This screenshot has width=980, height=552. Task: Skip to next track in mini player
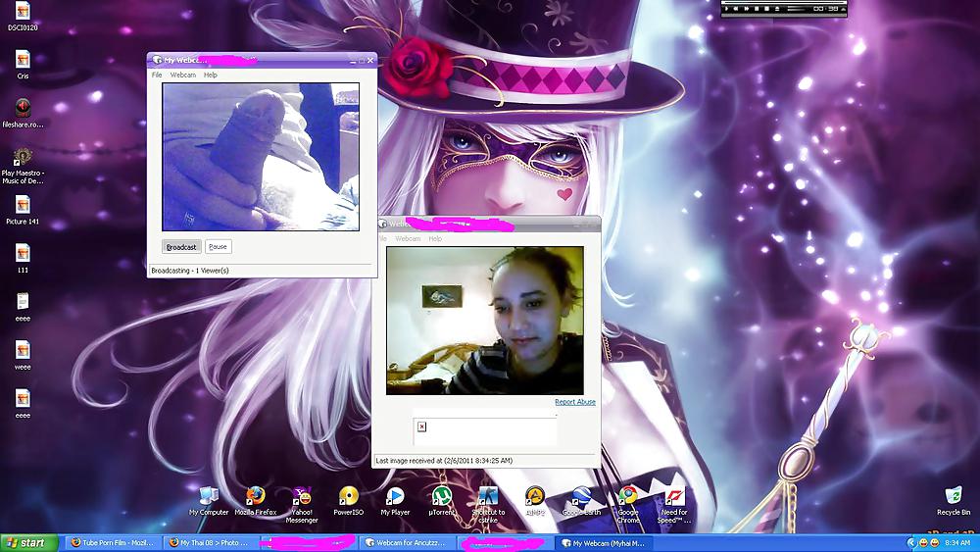click(x=746, y=9)
